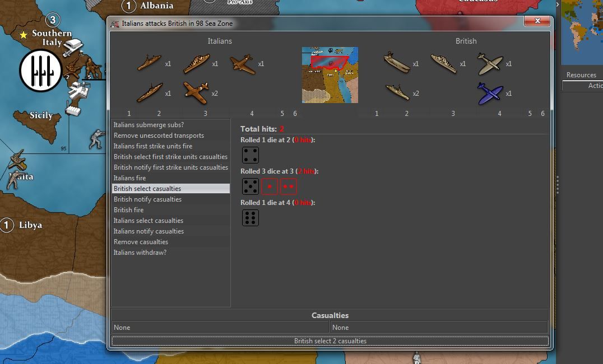Click the capital star by Southern Italy
603x364 pixels.
click(x=24, y=35)
